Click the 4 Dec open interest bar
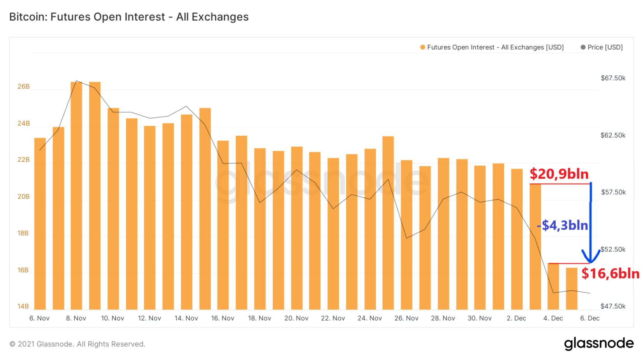 point(553,286)
